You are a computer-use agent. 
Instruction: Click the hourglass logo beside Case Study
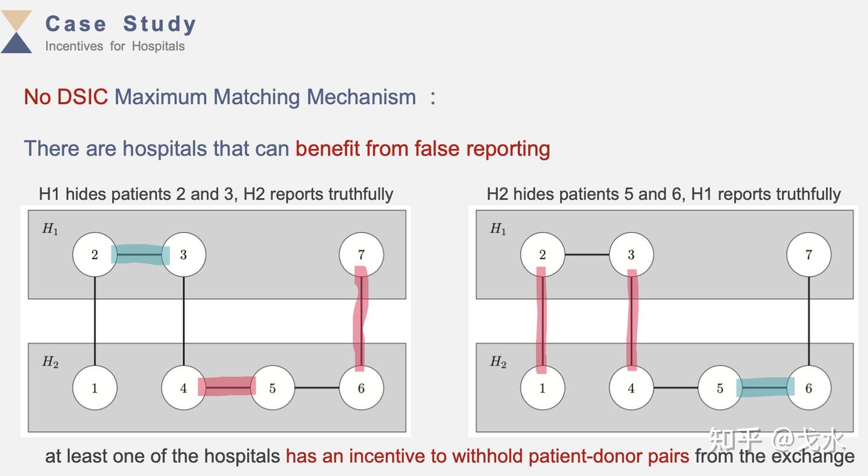(x=16, y=31)
